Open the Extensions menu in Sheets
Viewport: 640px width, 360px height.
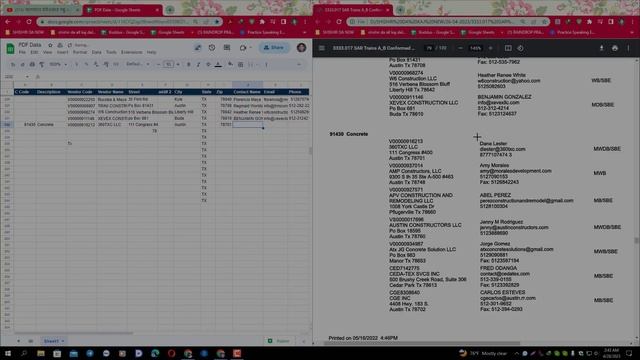131,53
